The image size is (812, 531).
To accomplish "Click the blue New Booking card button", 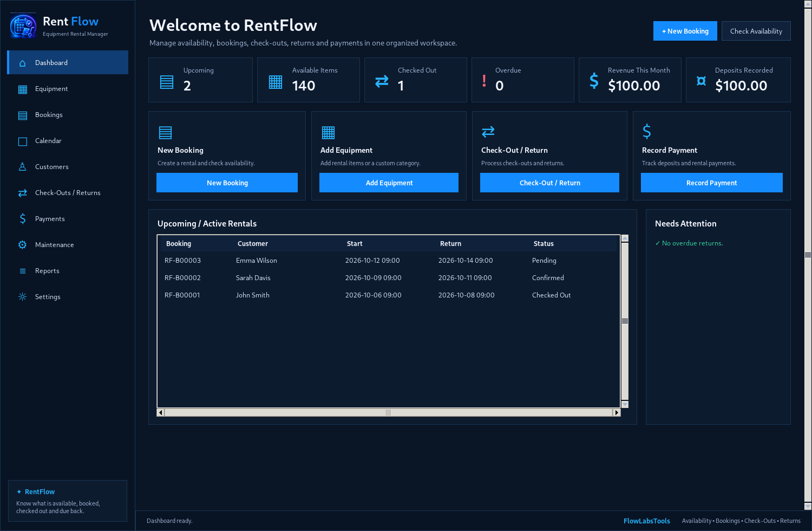I will [227, 183].
